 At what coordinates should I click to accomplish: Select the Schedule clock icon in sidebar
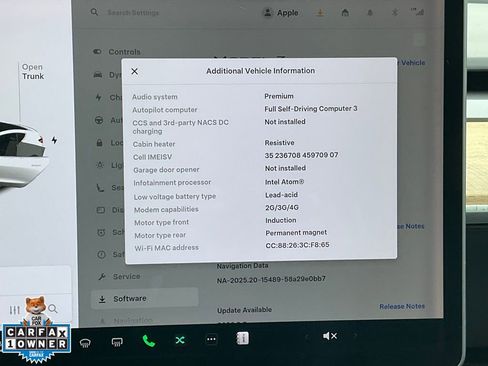[x=101, y=232]
